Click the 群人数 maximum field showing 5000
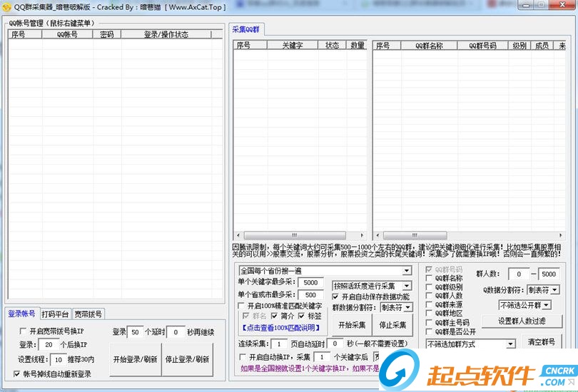 549,274
